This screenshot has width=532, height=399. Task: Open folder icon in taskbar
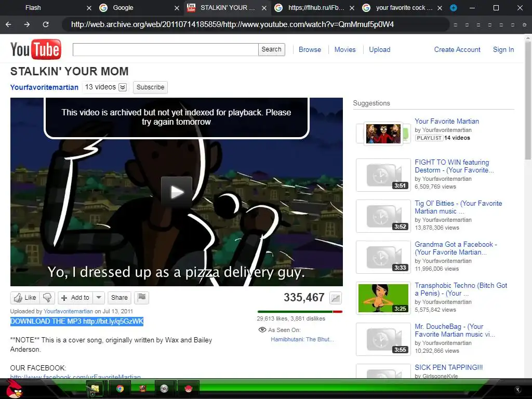click(94, 389)
